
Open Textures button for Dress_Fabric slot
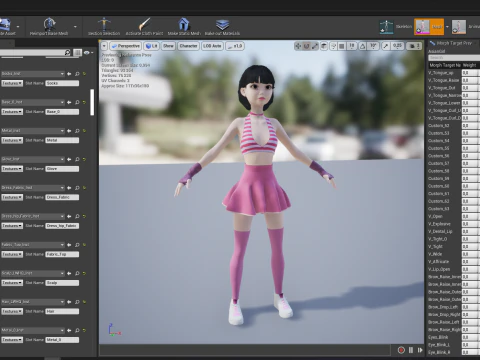(12, 197)
